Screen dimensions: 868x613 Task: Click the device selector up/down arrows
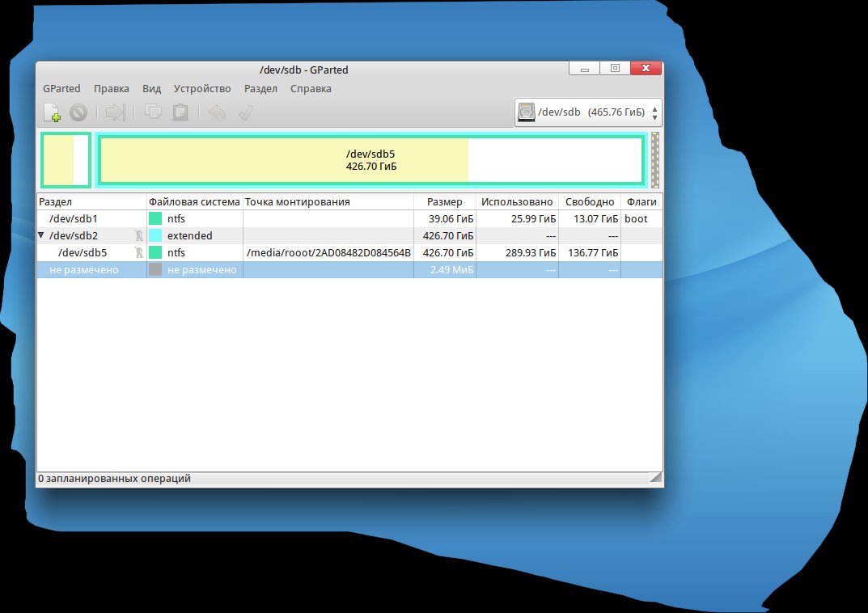click(x=655, y=113)
